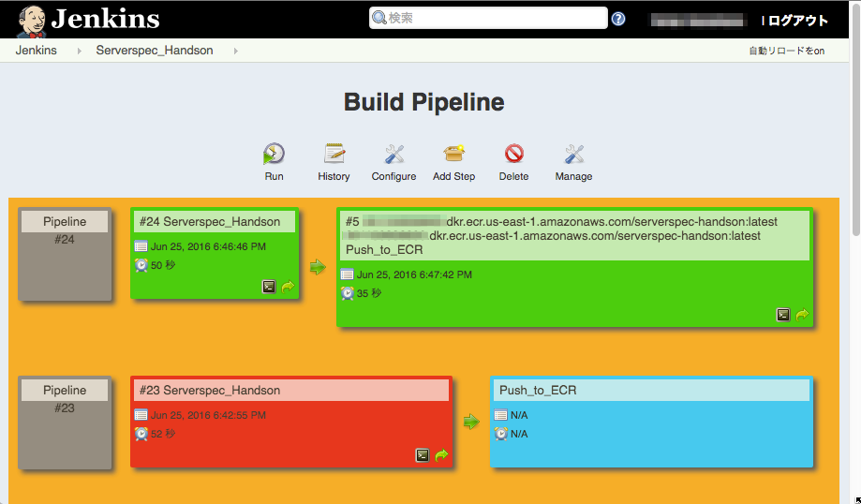
Task: Select the Pipeline #24 card
Action: [65, 254]
